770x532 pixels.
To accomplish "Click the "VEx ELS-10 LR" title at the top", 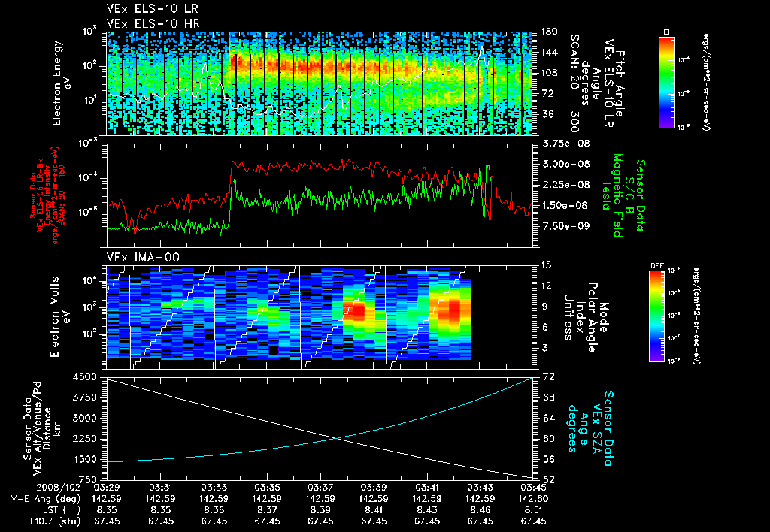I will point(152,9).
